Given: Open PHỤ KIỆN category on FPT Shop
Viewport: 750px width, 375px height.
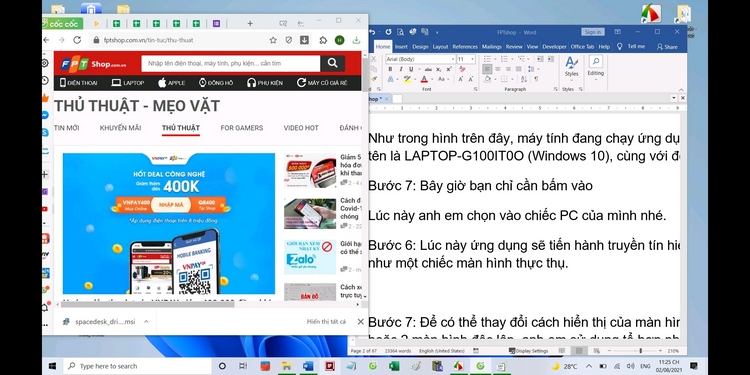Looking at the screenshot, I should pos(265,83).
